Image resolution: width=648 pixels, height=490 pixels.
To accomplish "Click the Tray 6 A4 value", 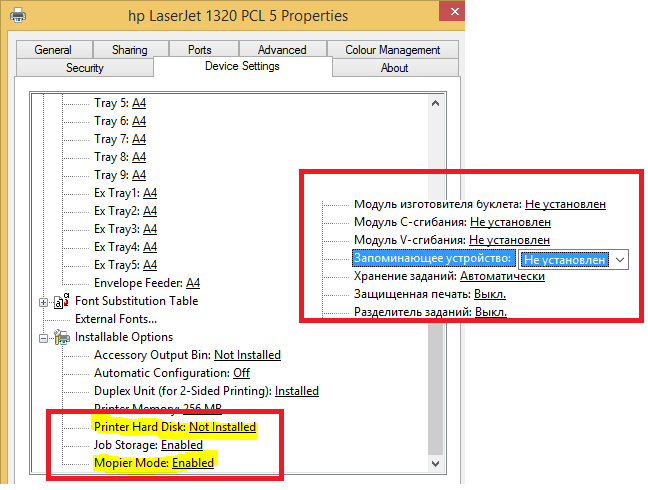I will (x=139, y=121).
